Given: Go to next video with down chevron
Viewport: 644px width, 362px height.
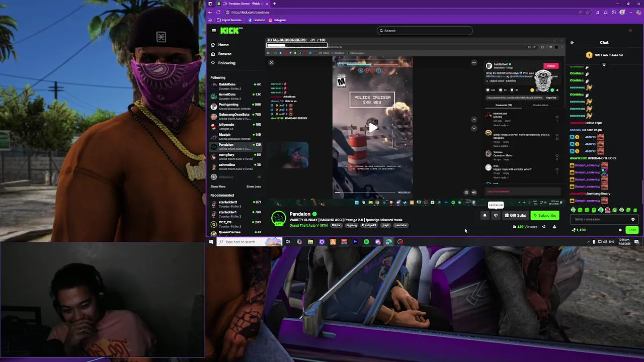Looking at the screenshot, I should click(473, 128).
